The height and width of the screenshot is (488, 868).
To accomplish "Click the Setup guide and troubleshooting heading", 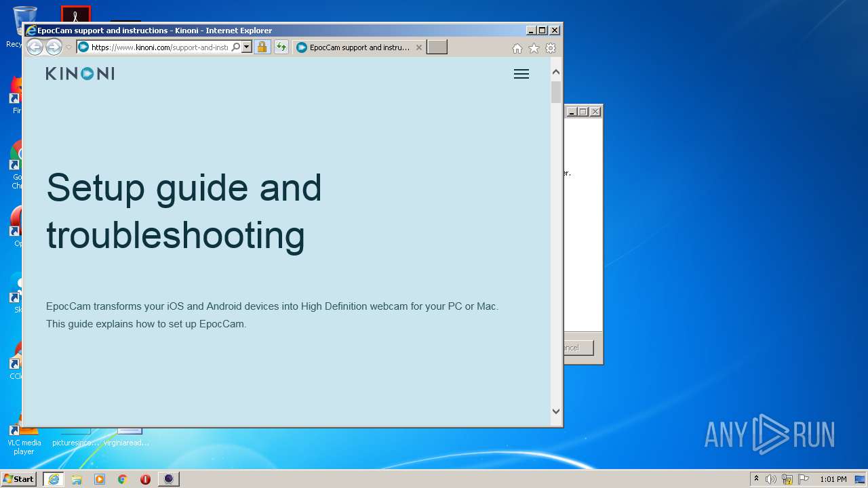I will pyautogui.click(x=184, y=211).
